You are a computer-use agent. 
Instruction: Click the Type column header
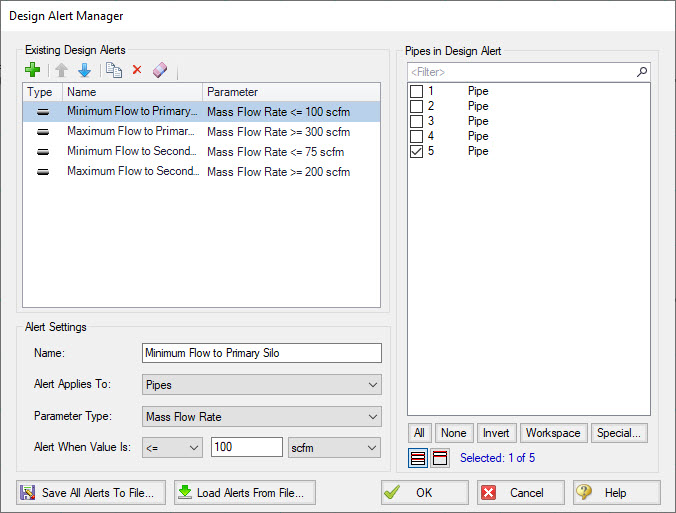point(43,92)
